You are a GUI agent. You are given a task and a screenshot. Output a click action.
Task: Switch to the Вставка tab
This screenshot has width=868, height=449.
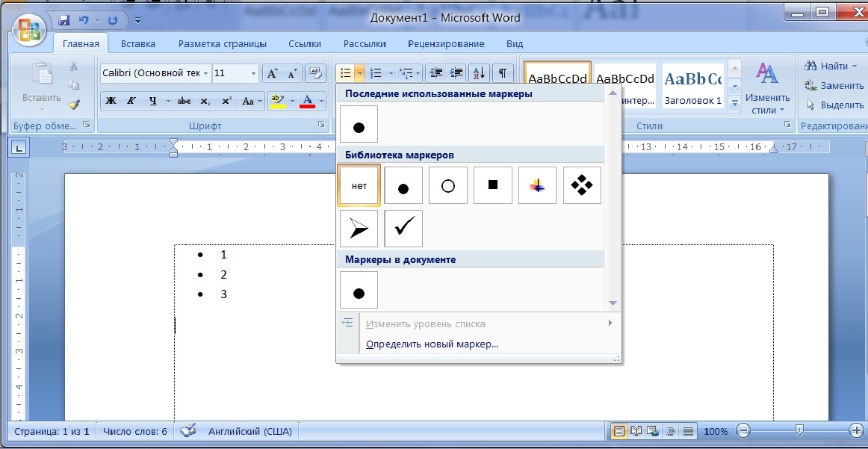(x=138, y=44)
